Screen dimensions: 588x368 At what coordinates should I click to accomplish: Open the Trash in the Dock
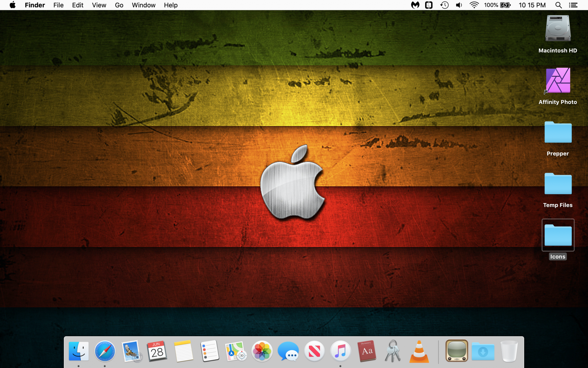(x=509, y=351)
